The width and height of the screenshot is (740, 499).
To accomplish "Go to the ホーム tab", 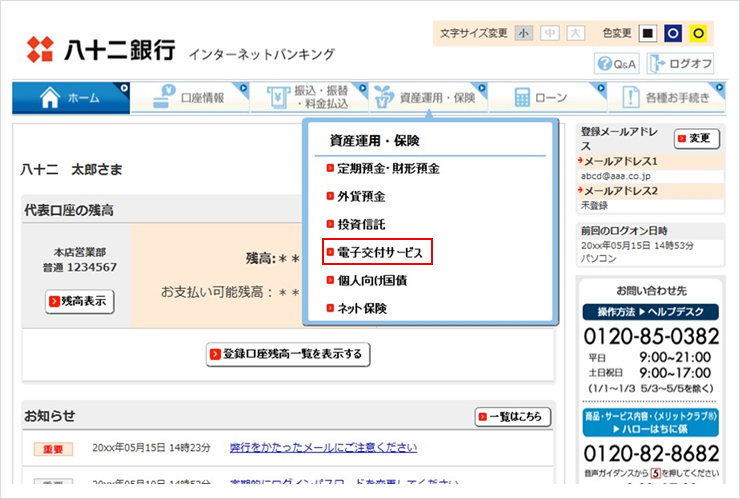I will point(71,98).
